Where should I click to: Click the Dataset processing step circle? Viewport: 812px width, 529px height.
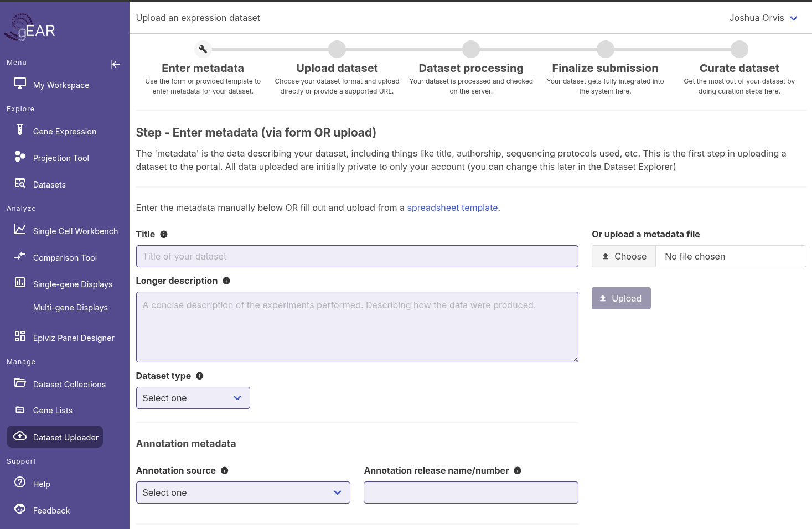point(471,49)
